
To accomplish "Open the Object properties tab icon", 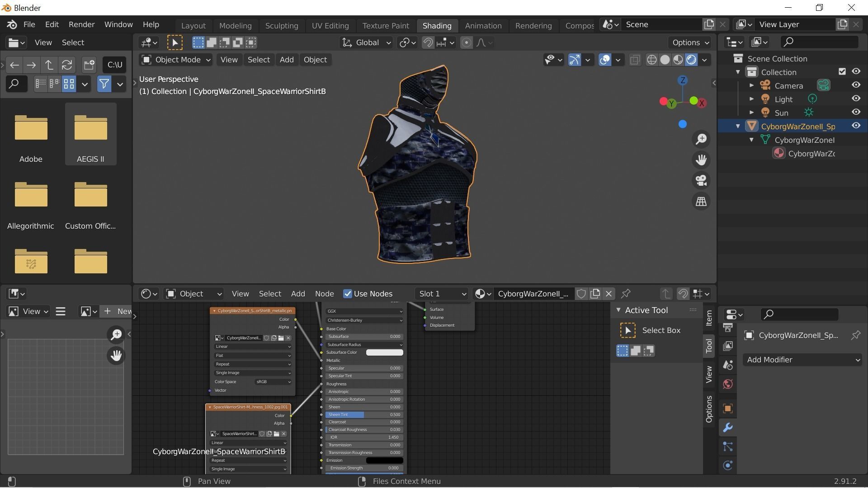I will pyautogui.click(x=727, y=408).
